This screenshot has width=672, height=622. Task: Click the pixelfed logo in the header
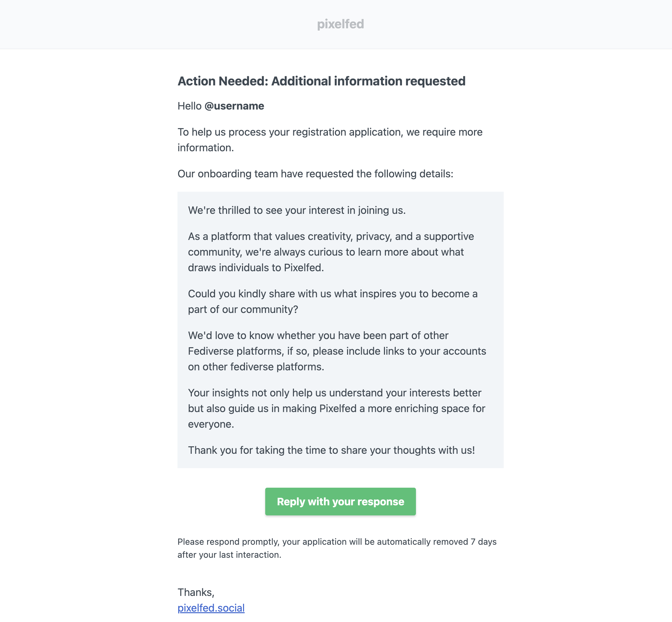coord(340,24)
